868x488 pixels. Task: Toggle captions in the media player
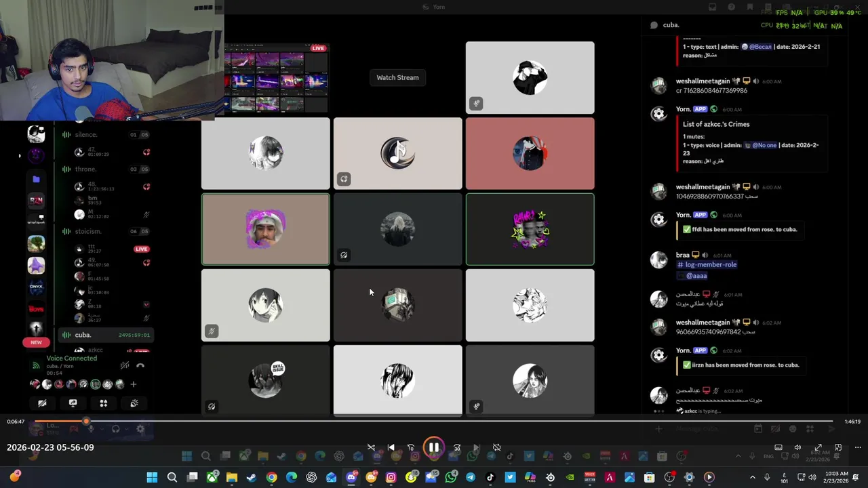[778, 447]
